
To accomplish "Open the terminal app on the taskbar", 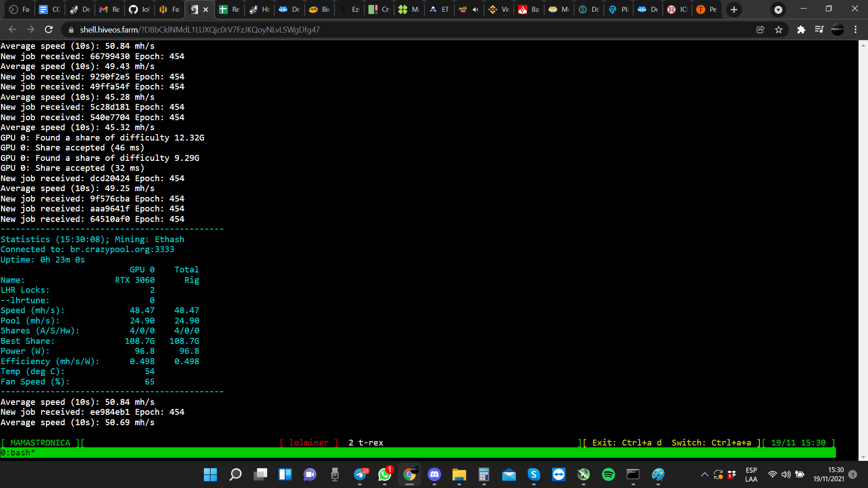I will tap(633, 474).
